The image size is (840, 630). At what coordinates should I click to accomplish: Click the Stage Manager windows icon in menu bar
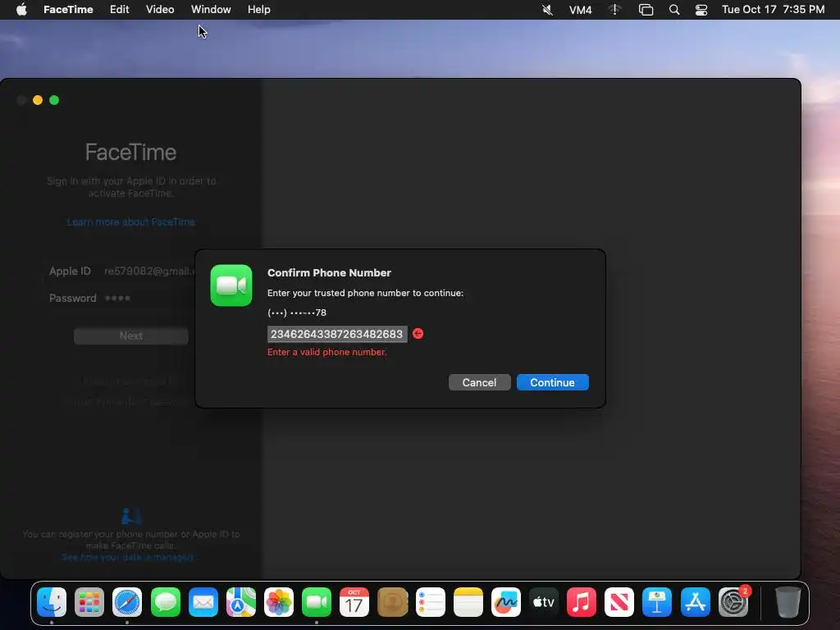click(x=646, y=10)
